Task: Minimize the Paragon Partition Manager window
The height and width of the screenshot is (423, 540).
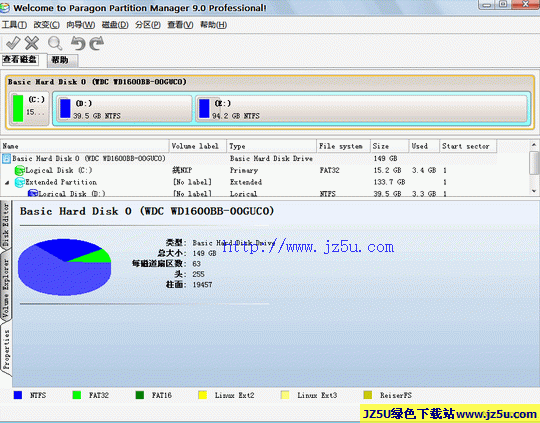Action: (487, 4)
